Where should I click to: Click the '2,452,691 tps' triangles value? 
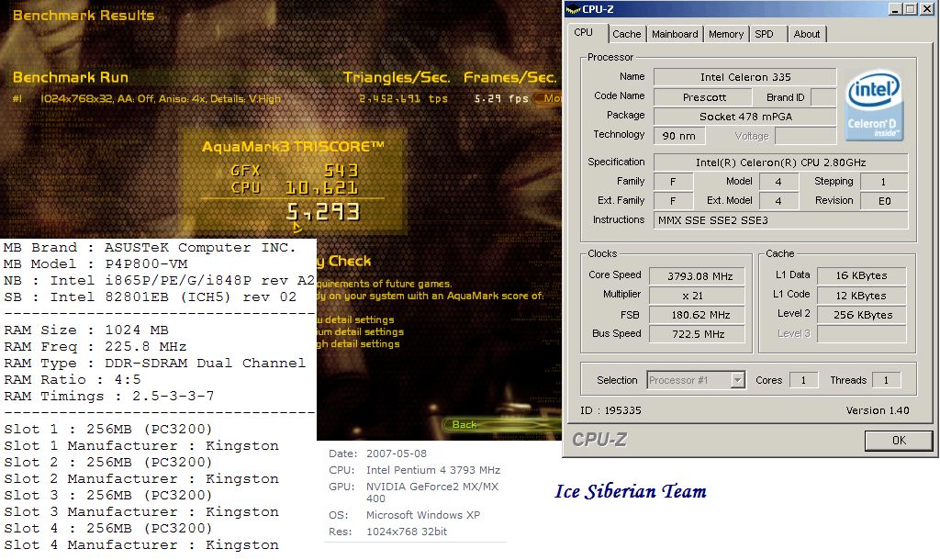click(x=404, y=98)
